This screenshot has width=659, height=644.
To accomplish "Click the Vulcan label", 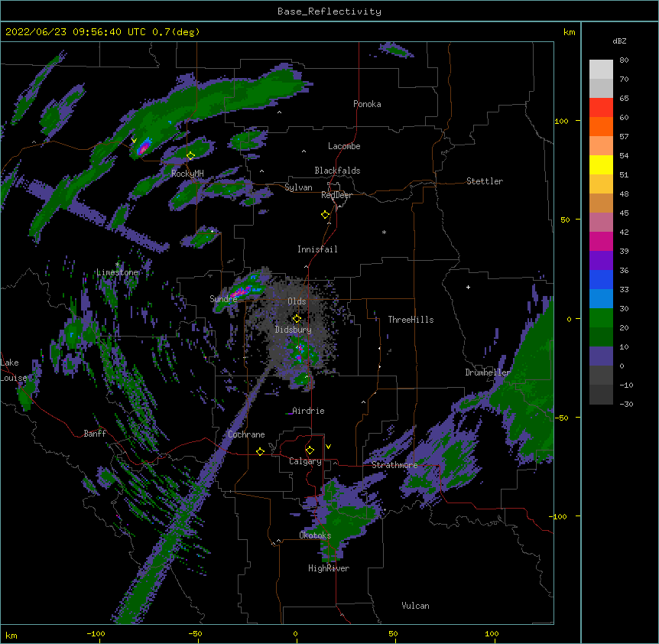I will [x=415, y=606].
